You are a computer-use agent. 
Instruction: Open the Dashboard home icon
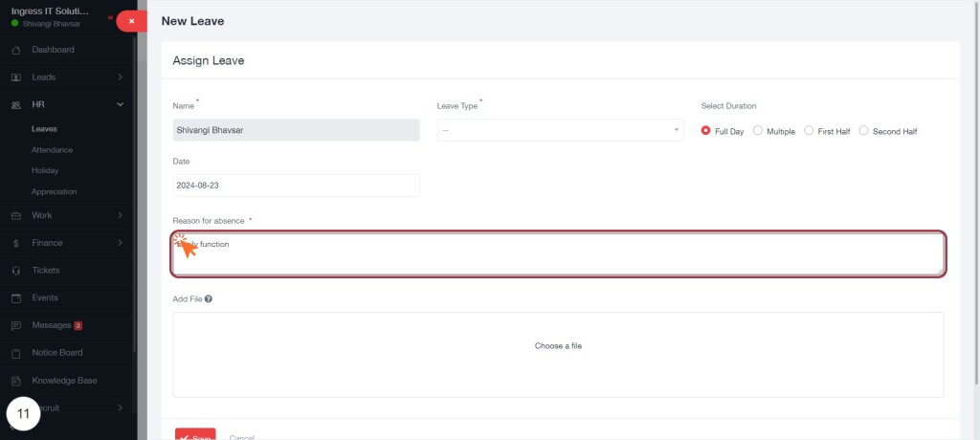pyautogui.click(x=16, y=50)
